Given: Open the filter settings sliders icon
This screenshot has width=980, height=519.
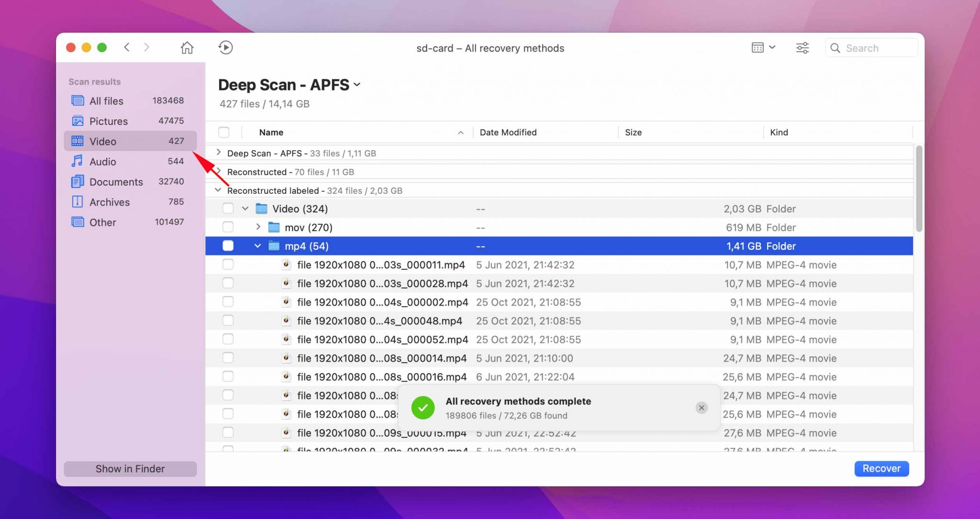Looking at the screenshot, I should coord(802,48).
